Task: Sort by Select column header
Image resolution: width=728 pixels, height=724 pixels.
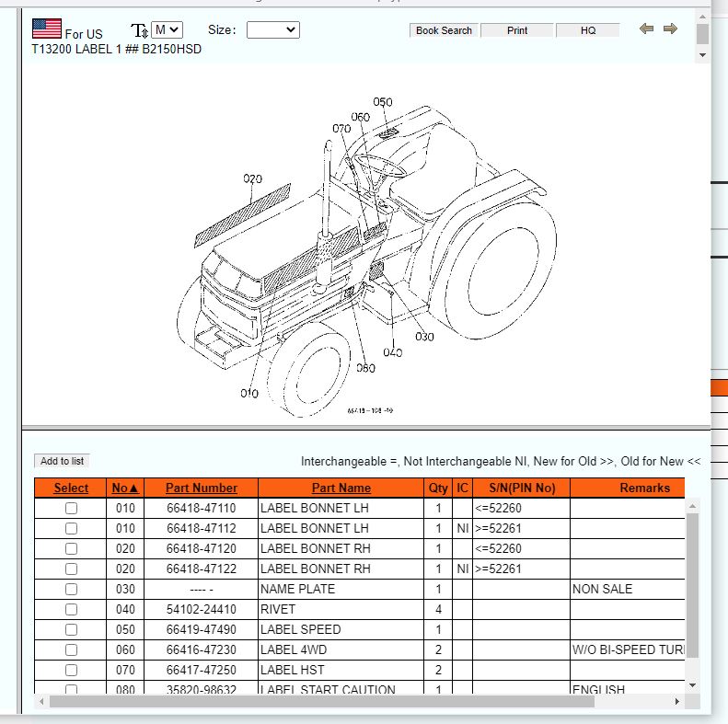Action: point(71,488)
